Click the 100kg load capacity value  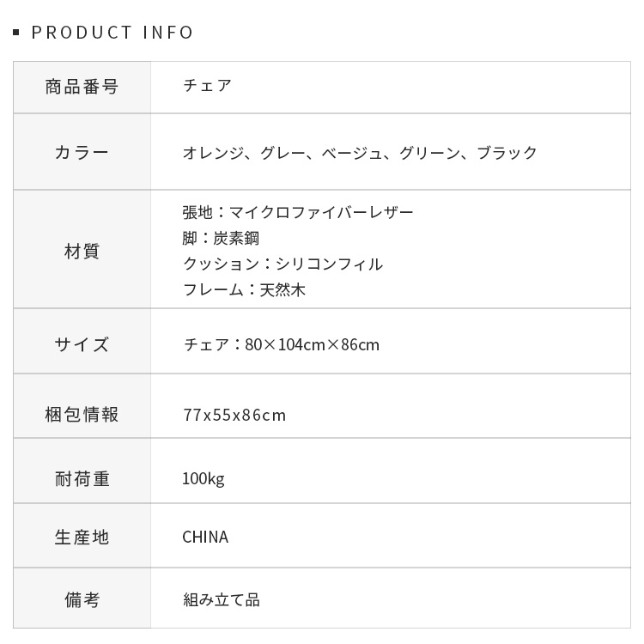pyautogui.click(x=203, y=479)
